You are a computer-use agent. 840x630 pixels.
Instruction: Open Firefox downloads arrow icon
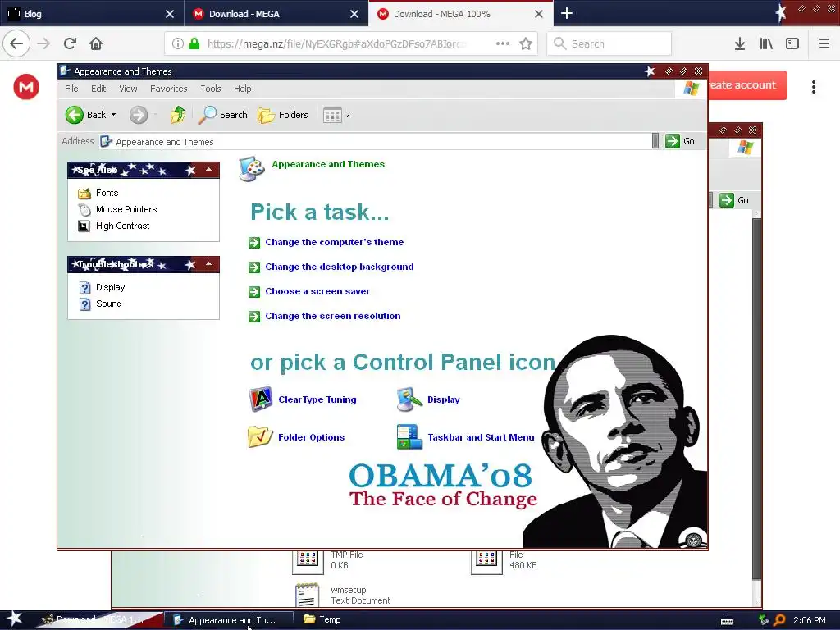coord(740,43)
